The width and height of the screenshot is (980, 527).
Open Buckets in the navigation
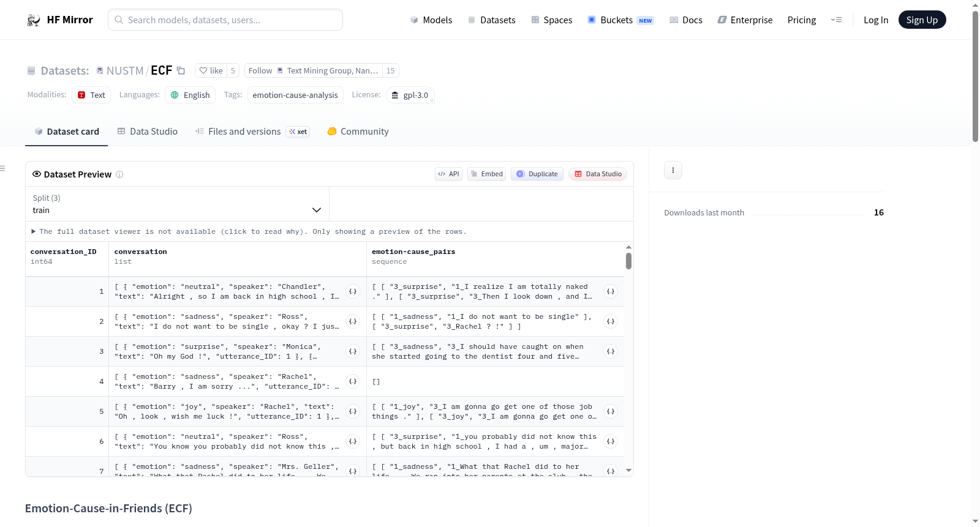[620, 20]
